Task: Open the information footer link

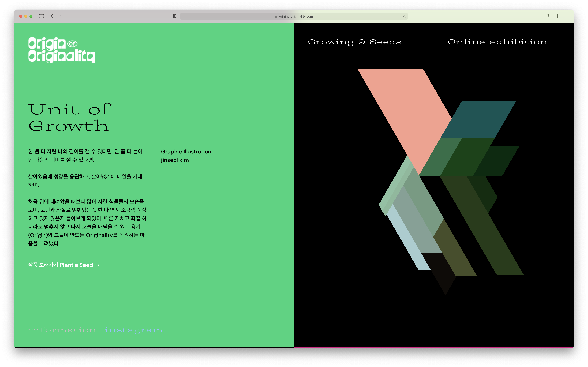Action: click(x=62, y=330)
